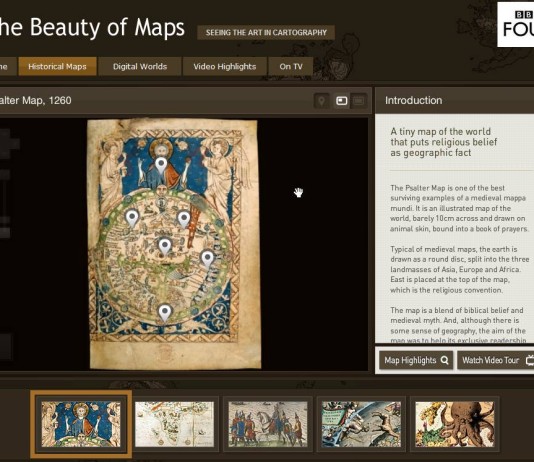Screen dimensions: 534x462
Task: Select the pin on the disc's right edge
Action: tap(207, 259)
